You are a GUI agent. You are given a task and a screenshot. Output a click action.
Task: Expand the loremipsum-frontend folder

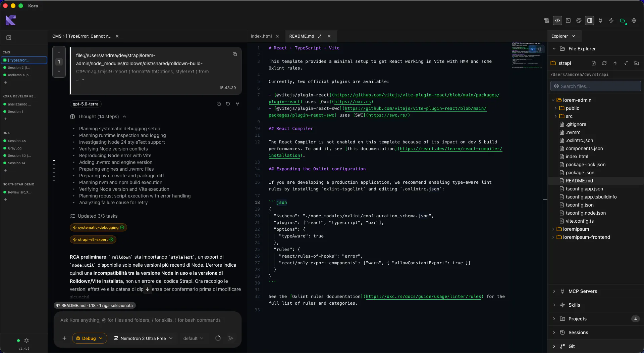553,237
